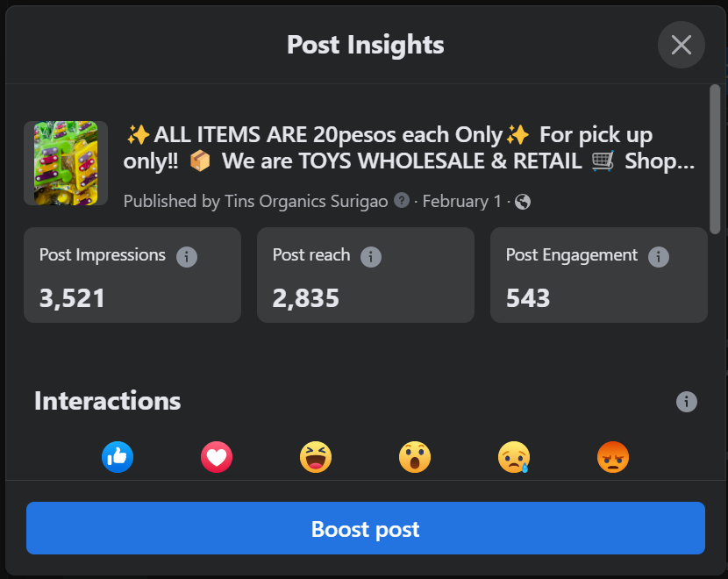The image size is (728, 579).
Task: Select the Sad crying reaction icon
Action: (513, 457)
